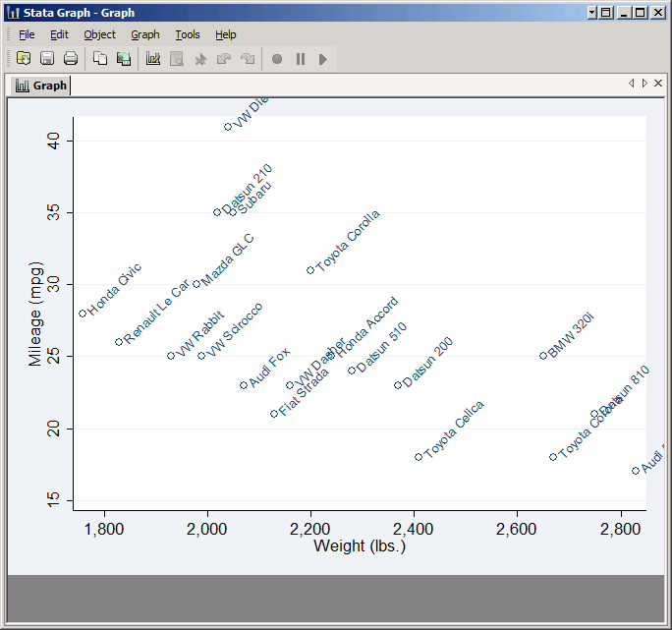This screenshot has width=672, height=630.
Task: Click the Print graph icon
Action: click(x=71, y=58)
